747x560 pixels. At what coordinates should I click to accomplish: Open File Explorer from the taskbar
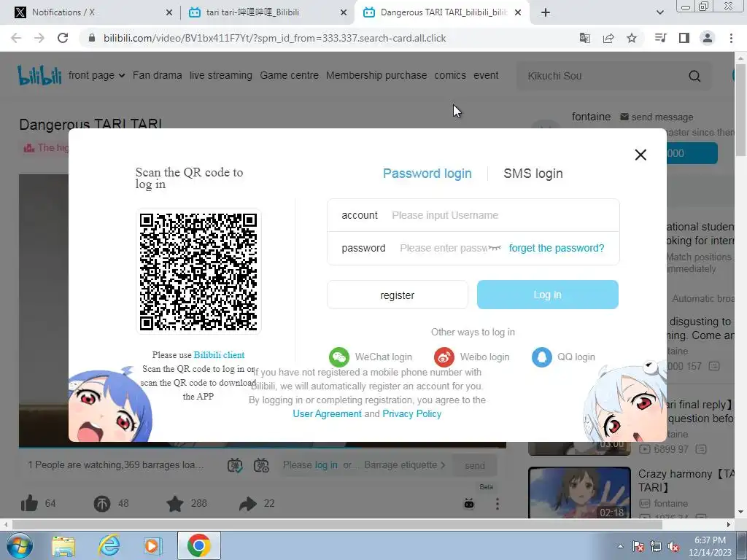[63, 545]
